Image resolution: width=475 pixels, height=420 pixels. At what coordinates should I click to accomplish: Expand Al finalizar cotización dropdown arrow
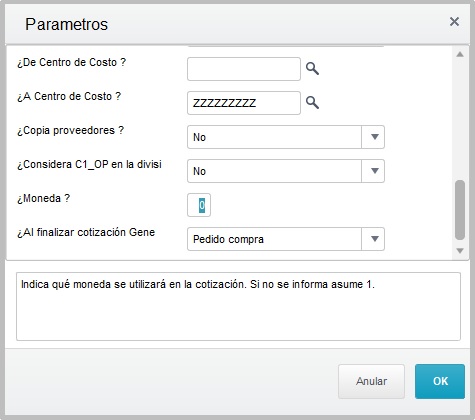point(373,239)
